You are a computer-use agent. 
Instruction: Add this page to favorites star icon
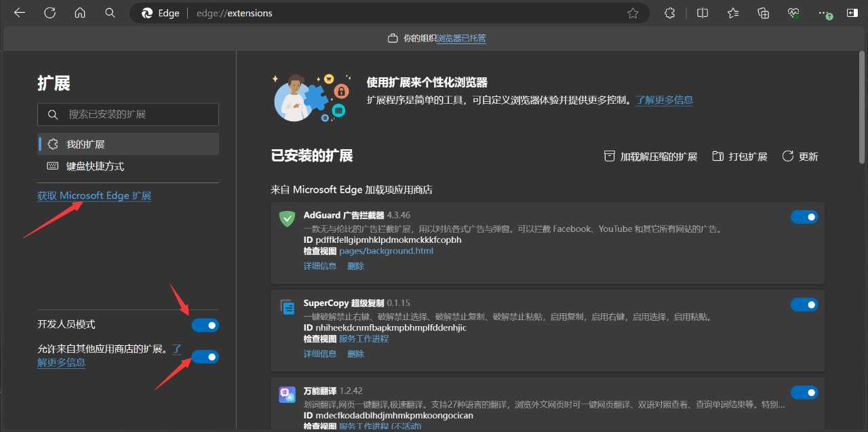(633, 13)
